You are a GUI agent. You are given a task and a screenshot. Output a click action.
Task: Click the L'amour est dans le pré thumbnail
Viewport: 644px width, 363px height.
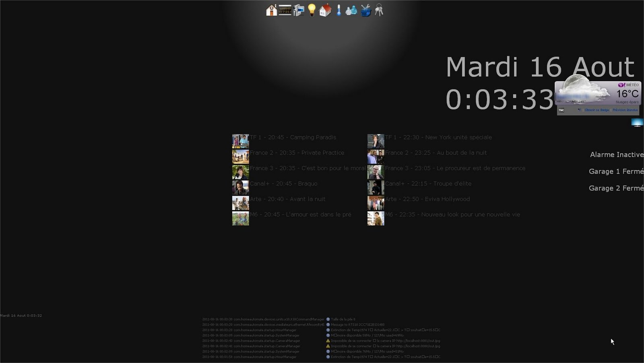[240, 219]
